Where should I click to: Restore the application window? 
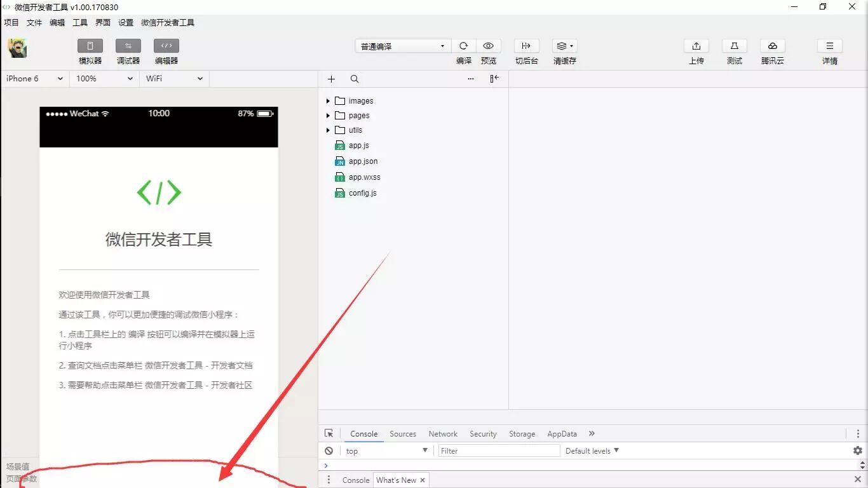(823, 6)
